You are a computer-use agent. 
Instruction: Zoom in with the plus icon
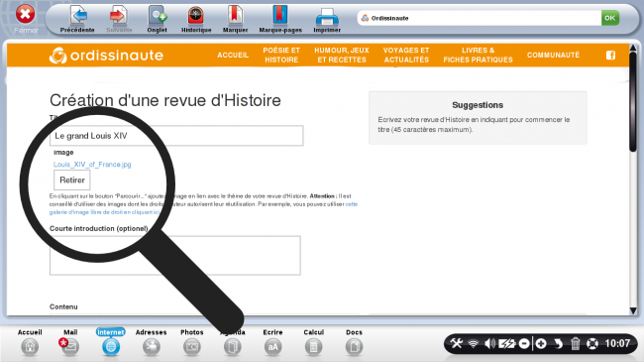tap(541, 343)
